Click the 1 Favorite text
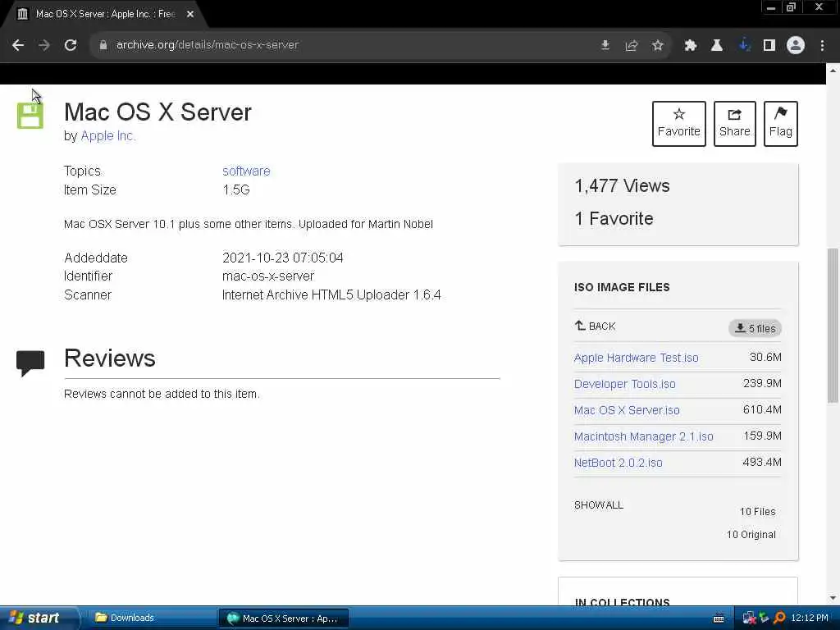Viewport: 840px width, 630px height. tap(614, 218)
